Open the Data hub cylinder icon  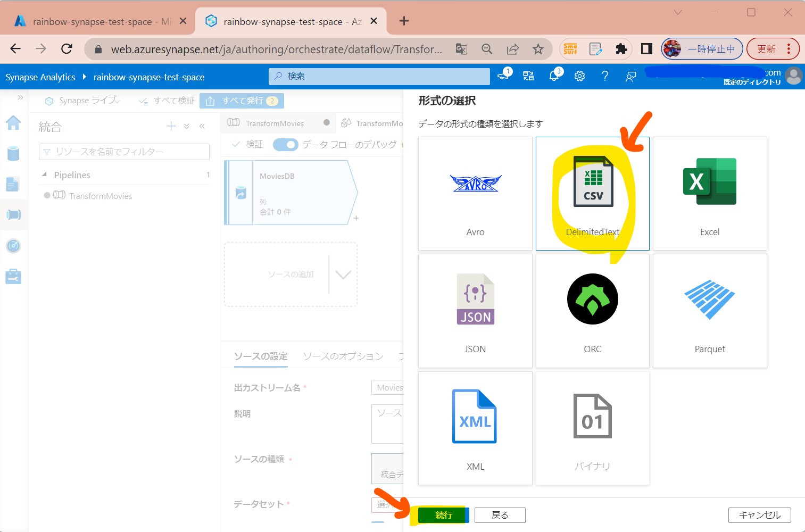[13, 154]
